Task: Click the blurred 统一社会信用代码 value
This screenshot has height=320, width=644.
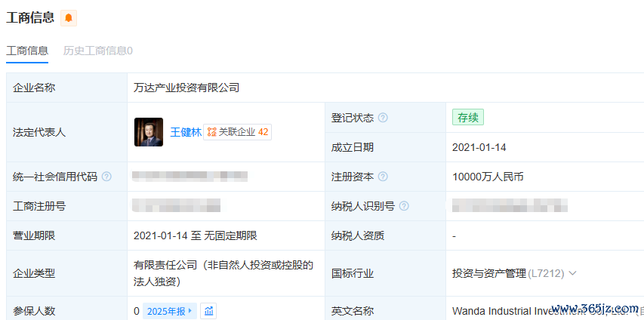Action: click(x=190, y=177)
